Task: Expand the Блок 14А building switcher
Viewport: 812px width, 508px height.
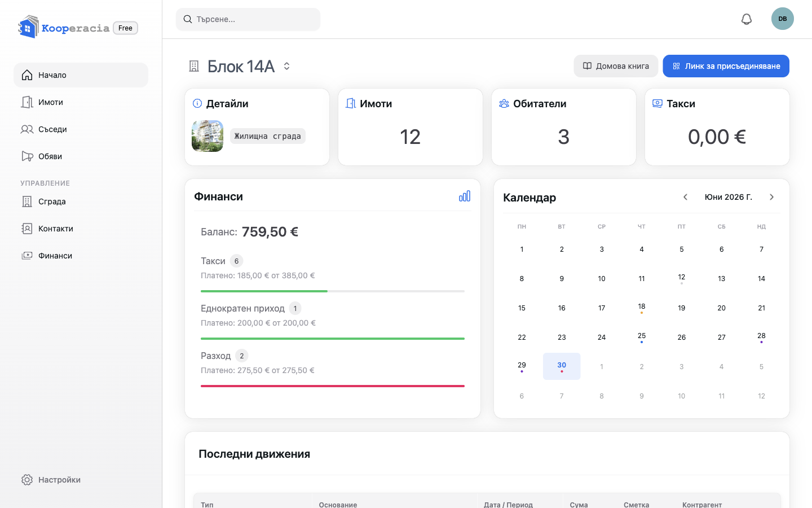Action: click(x=286, y=67)
